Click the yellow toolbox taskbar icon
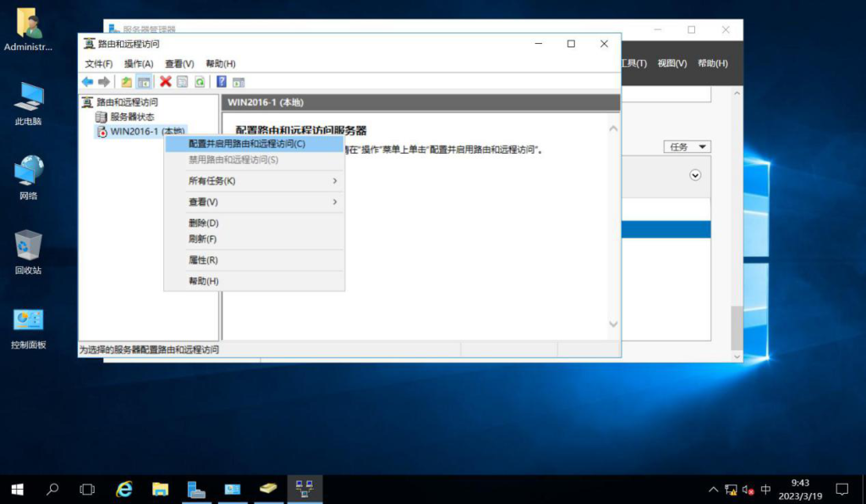Image resolution: width=866 pixels, height=504 pixels. (x=268, y=489)
